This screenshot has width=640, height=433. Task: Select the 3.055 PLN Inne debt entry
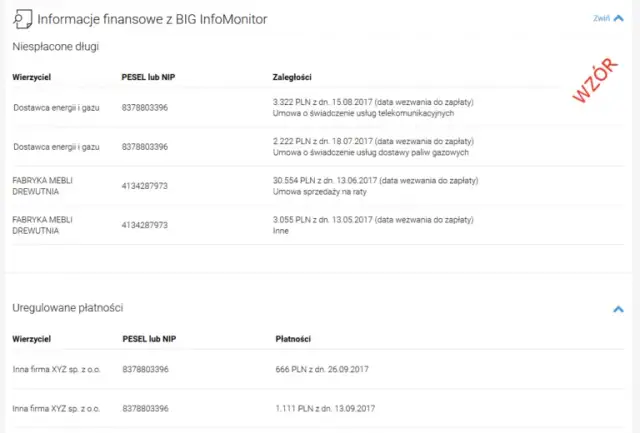[372, 223]
